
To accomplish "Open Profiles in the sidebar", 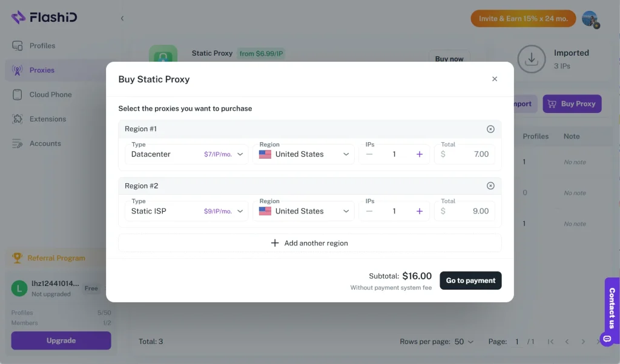I will click(42, 46).
